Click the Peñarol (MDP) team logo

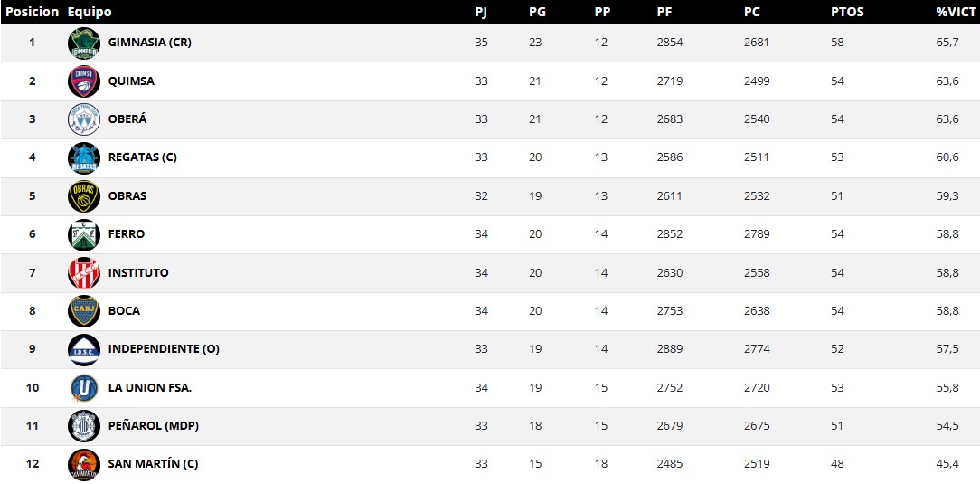(x=83, y=426)
